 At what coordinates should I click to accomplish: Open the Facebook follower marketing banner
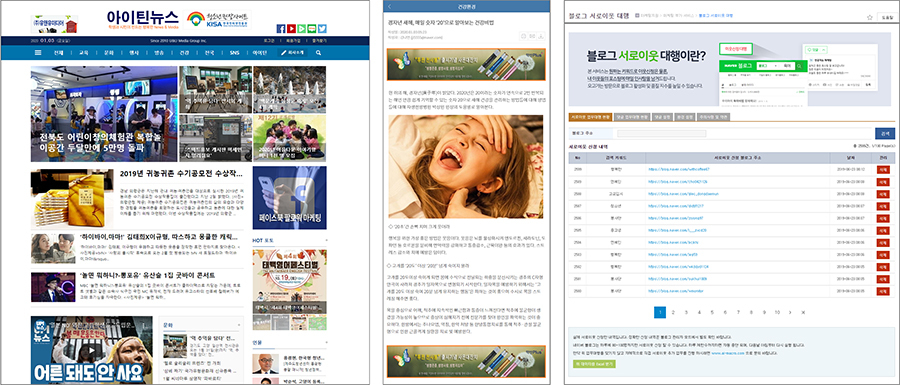tap(289, 198)
